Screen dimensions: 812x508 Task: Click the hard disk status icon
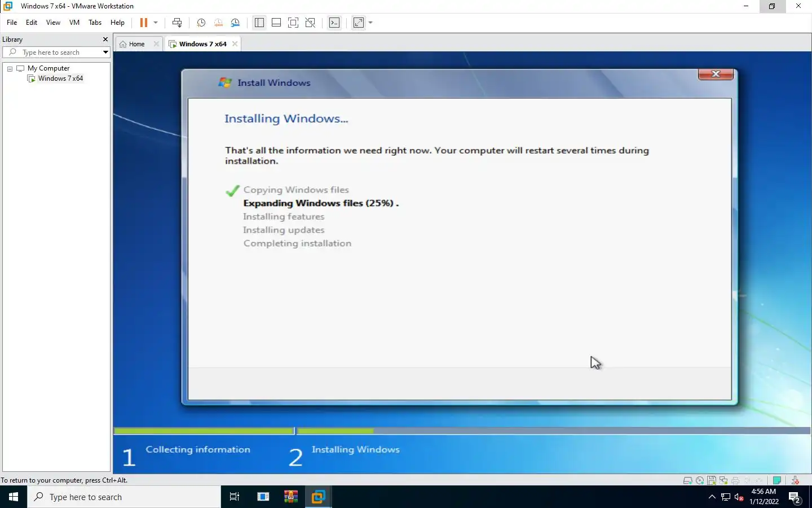(688, 481)
